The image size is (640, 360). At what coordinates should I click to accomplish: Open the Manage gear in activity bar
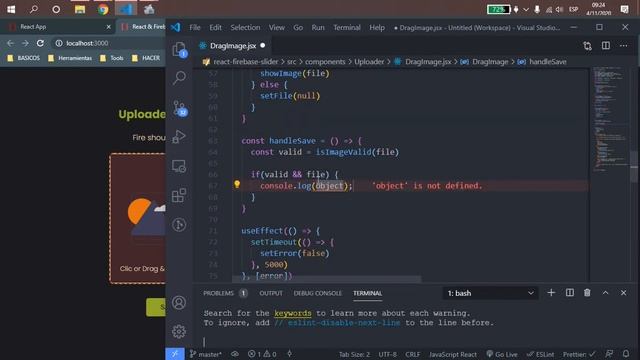179,331
